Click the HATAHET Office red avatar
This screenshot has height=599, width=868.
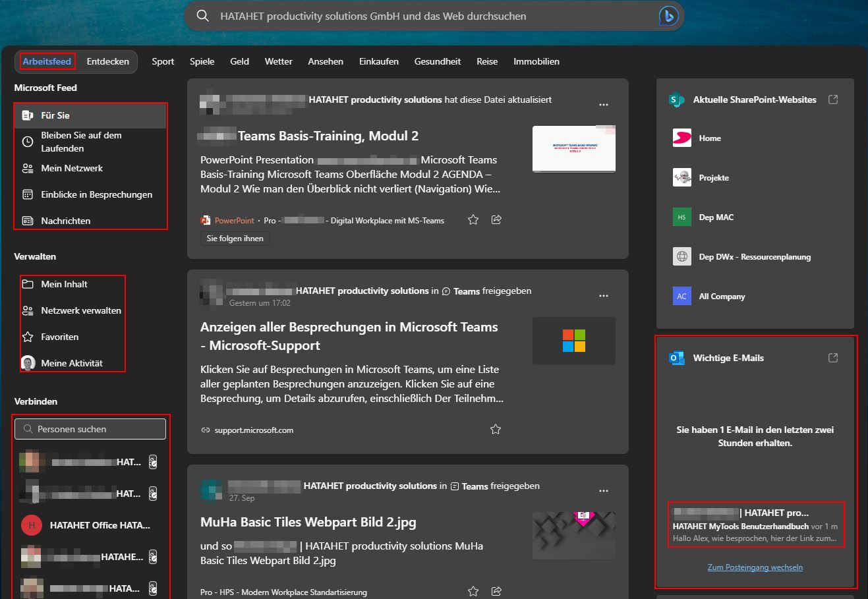coord(32,525)
